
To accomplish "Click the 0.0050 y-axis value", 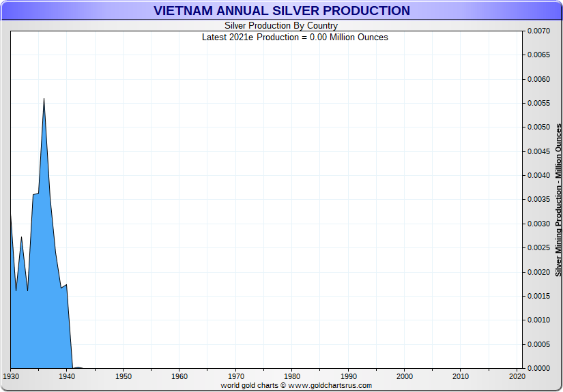I will click(x=538, y=127).
